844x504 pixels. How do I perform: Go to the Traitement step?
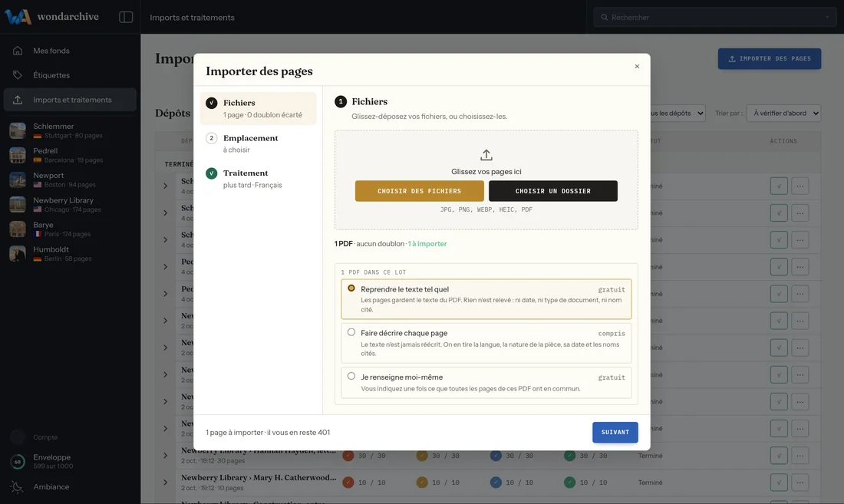259,179
